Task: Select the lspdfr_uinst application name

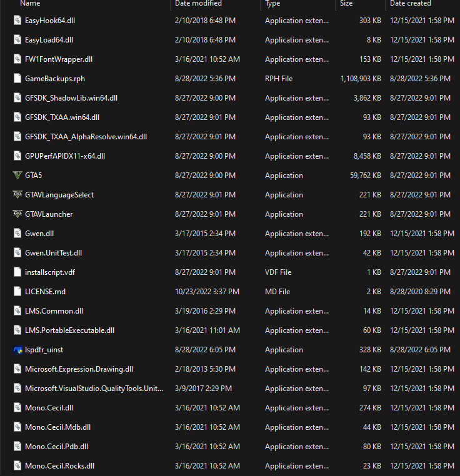Action: coord(44,350)
